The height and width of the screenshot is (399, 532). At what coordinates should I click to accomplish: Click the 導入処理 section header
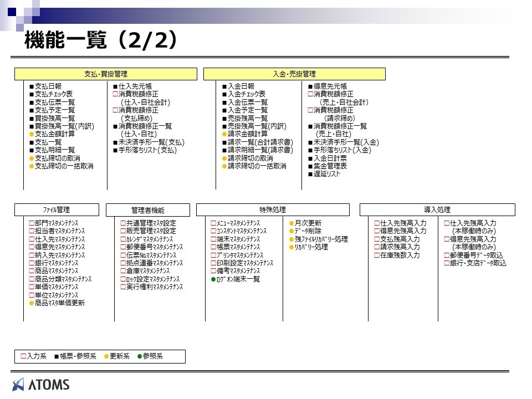pyautogui.click(x=437, y=210)
